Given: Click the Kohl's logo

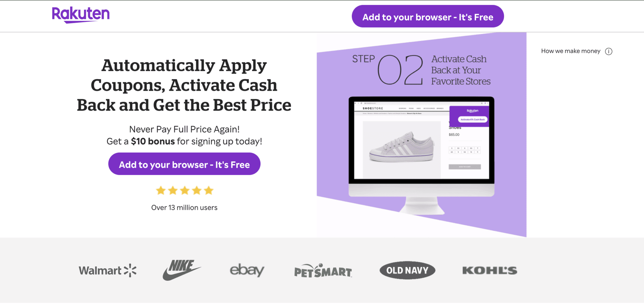Looking at the screenshot, I should tap(490, 270).
